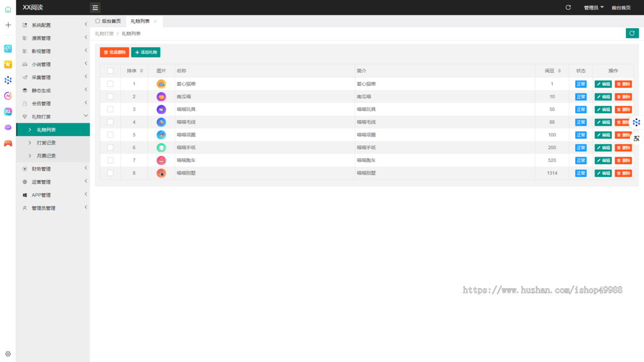Tick the select-all checkbox in table header

[110, 71]
